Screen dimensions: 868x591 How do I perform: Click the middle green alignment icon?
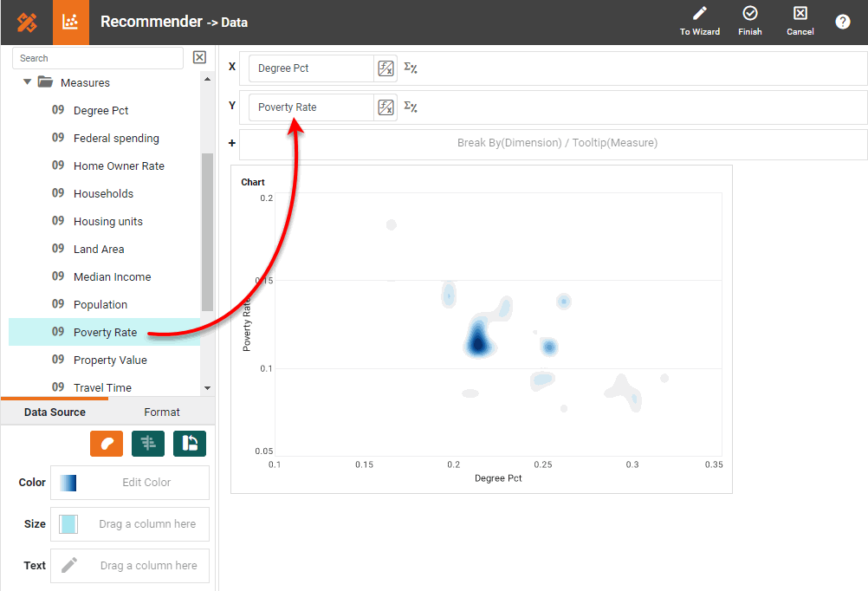(x=148, y=444)
